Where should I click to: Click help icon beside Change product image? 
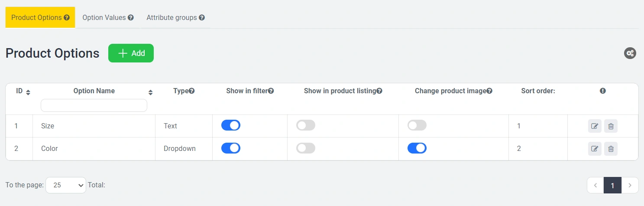(x=489, y=91)
